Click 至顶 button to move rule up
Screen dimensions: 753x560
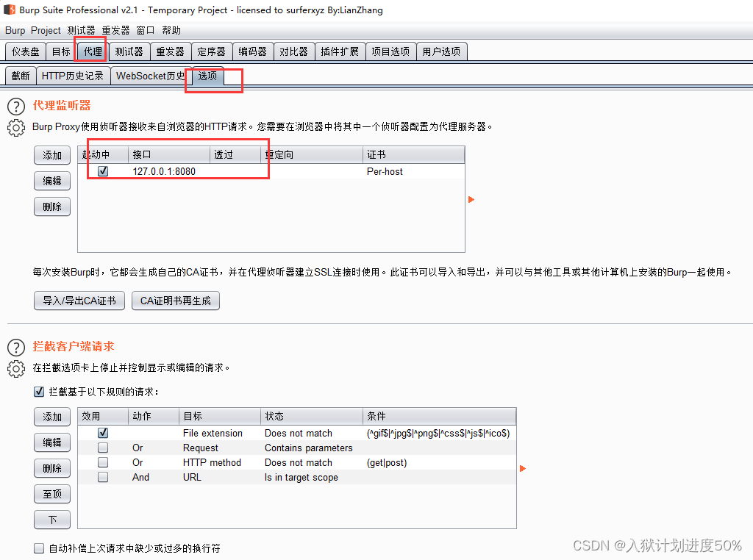click(52, 495)
